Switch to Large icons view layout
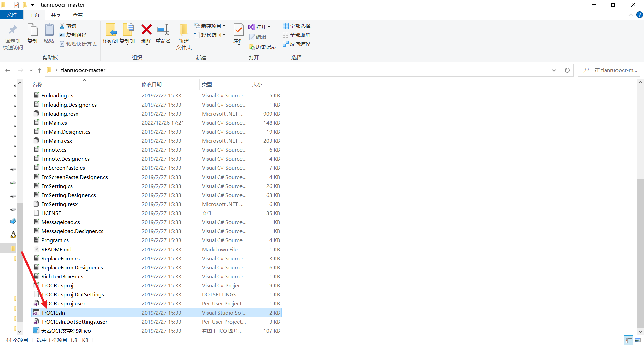The image size is (644, 345). click(x=638, y=340)
